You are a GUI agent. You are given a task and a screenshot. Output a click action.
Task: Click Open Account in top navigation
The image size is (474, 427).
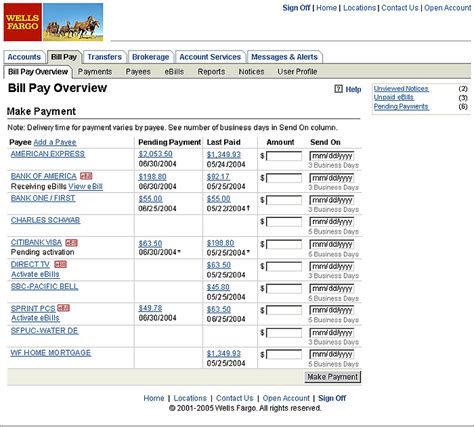tap(447, 8)
